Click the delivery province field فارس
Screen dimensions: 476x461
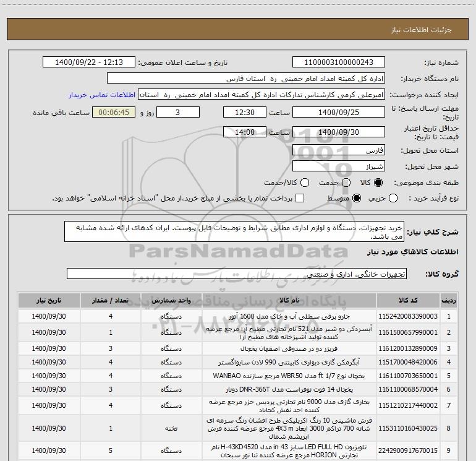click(x=339, y=150)
